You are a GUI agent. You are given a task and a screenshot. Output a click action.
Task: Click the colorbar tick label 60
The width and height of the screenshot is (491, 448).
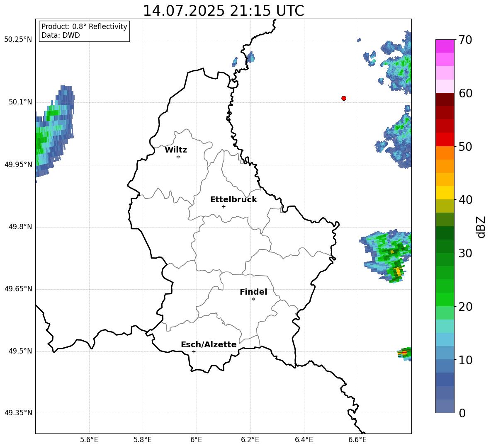(465, 93)
